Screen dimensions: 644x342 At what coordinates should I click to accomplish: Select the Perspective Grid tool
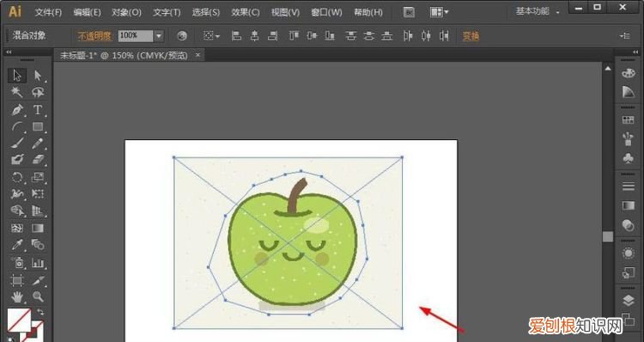click(38, 211)
